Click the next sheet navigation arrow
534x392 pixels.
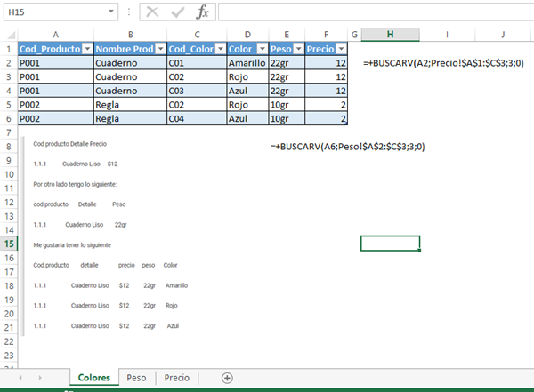pos(40,378)
